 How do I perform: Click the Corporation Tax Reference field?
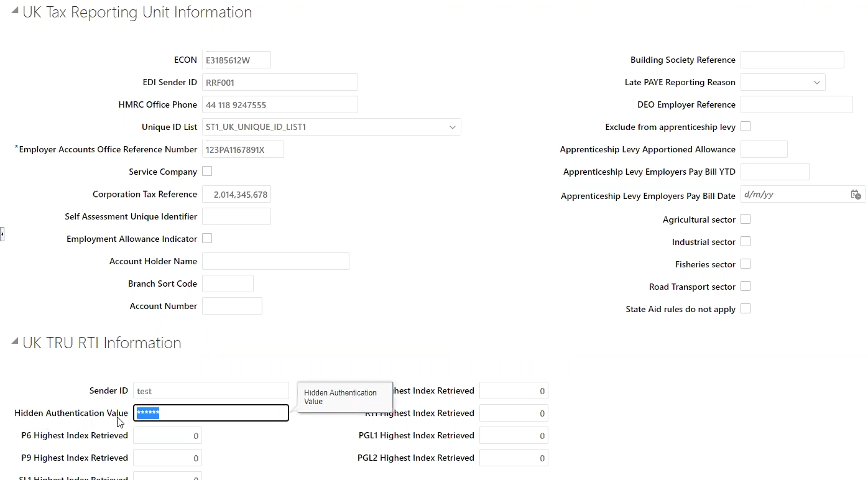(x=236, y=195)
